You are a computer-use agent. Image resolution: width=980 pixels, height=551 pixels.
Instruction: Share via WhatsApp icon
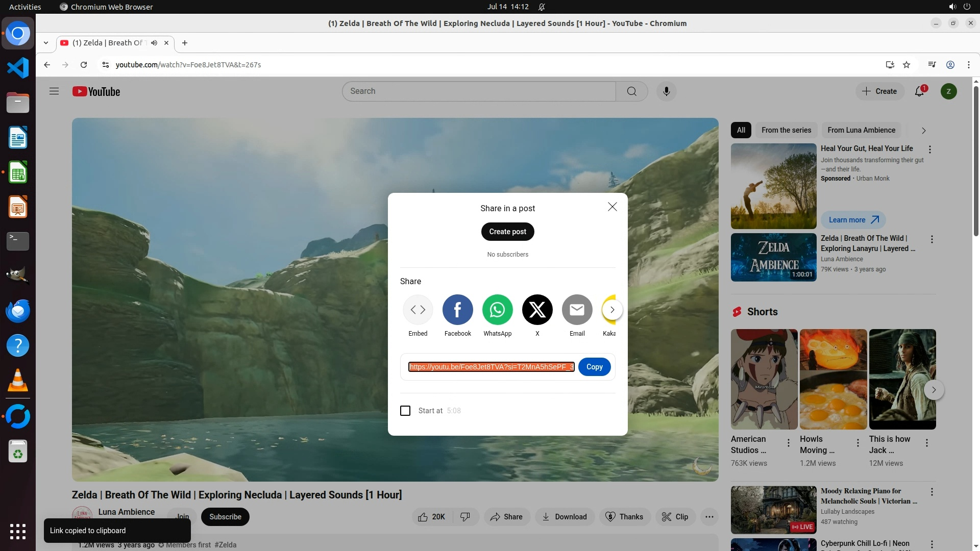point(497,310)
